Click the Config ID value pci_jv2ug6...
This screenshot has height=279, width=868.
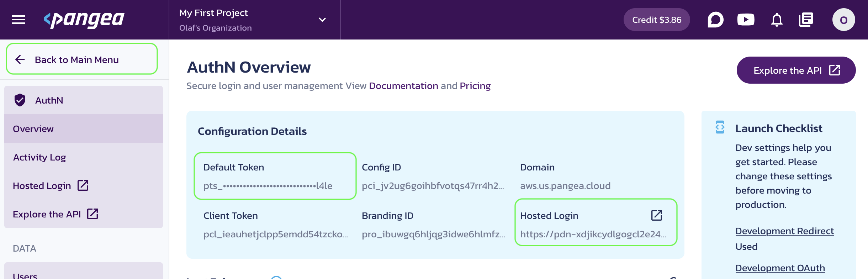pyautogui.click(x=433, y=186)
